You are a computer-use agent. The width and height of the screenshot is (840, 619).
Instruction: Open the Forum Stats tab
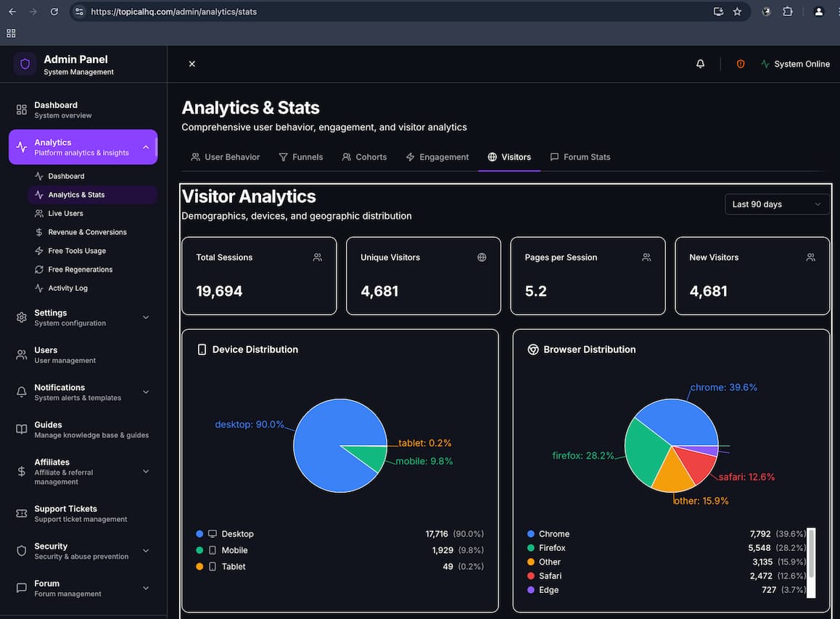580,157
